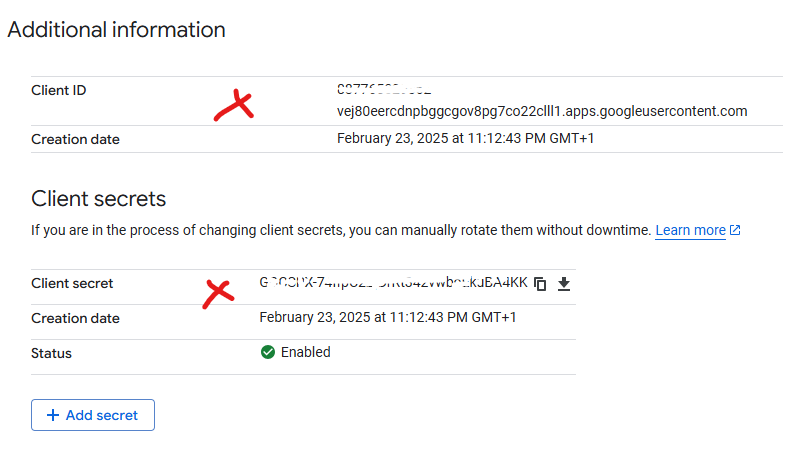Click the Client secrets heading
Screen dimensions: 807x457
[98, 198]
